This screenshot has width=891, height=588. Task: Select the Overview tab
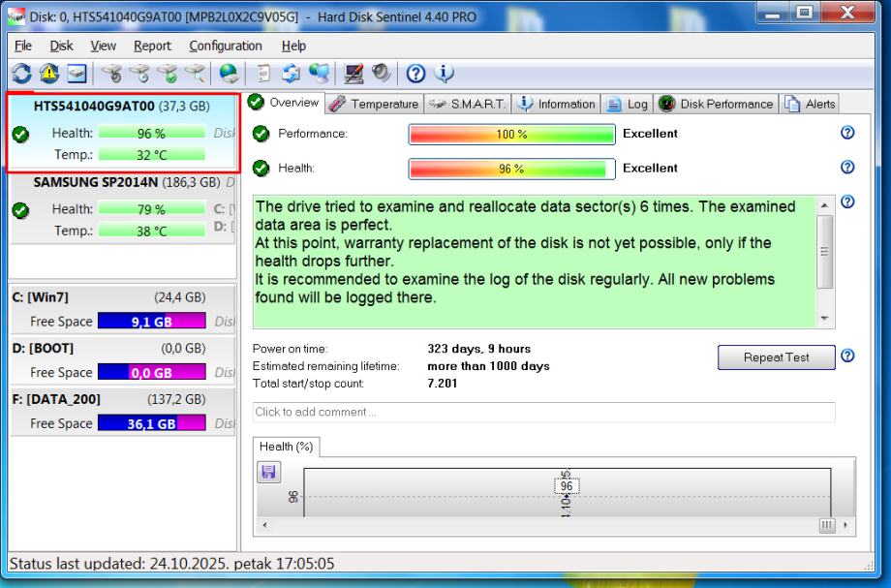click(x=284, y=103)
